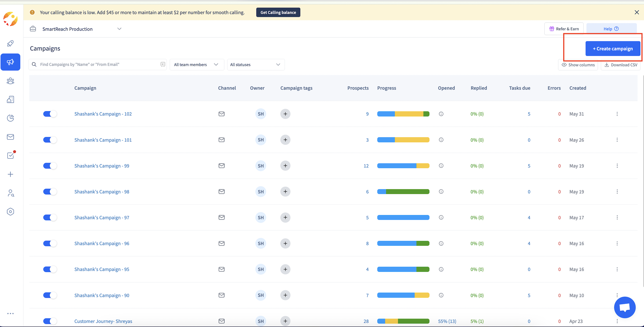Click the info icon for Campaign - 102 opened
This screenshot has height=327, width=644.
[x=441, y=114]
